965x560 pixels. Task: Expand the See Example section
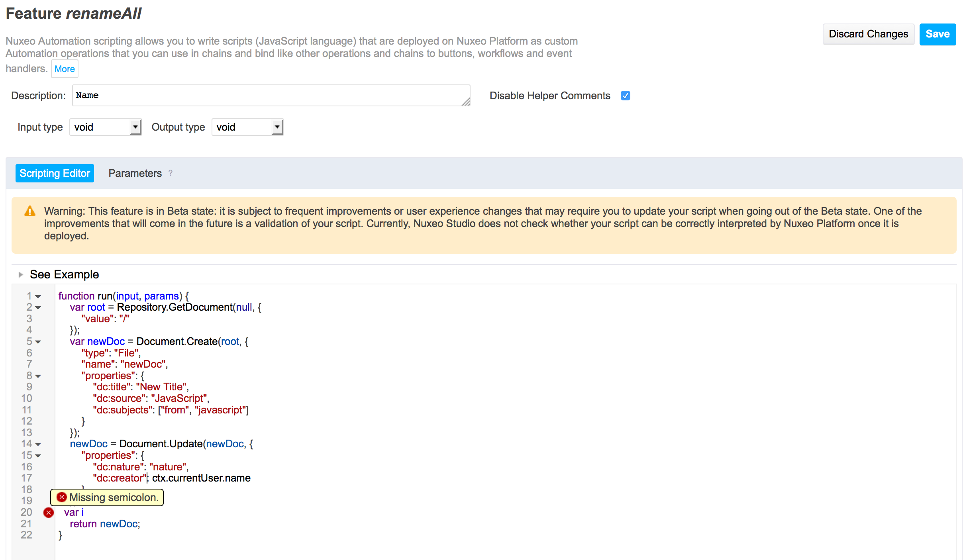(x=21, y=274)
